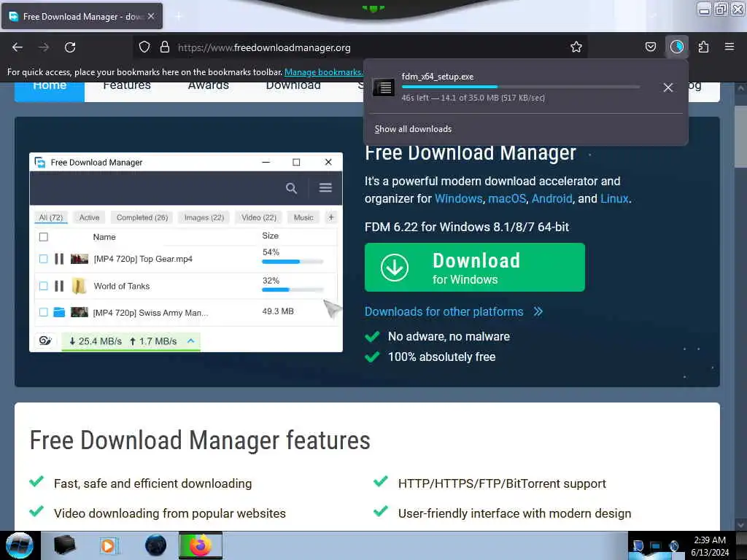
Task: Open the media player taskbar icon
Action: tap(109, 545)
